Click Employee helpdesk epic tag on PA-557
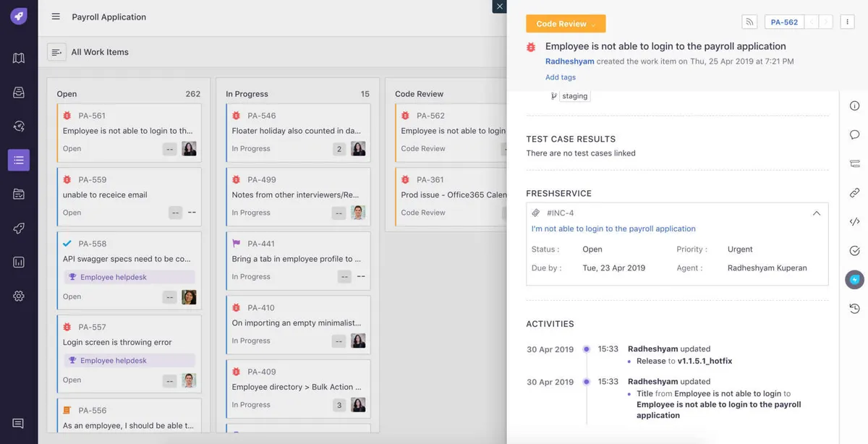The image size is (868, 444). pos(129,360)
